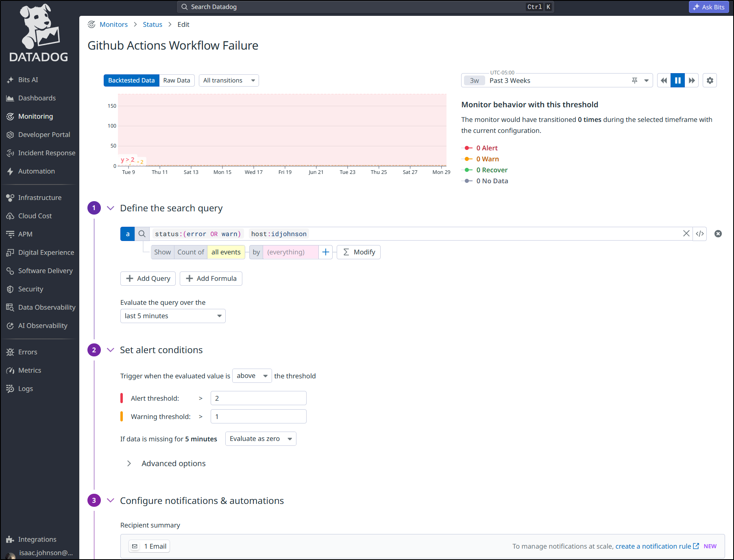Viewport: 734px width, 560px height.
Task: Select Backtested Data view
Action: coord(131,80)
